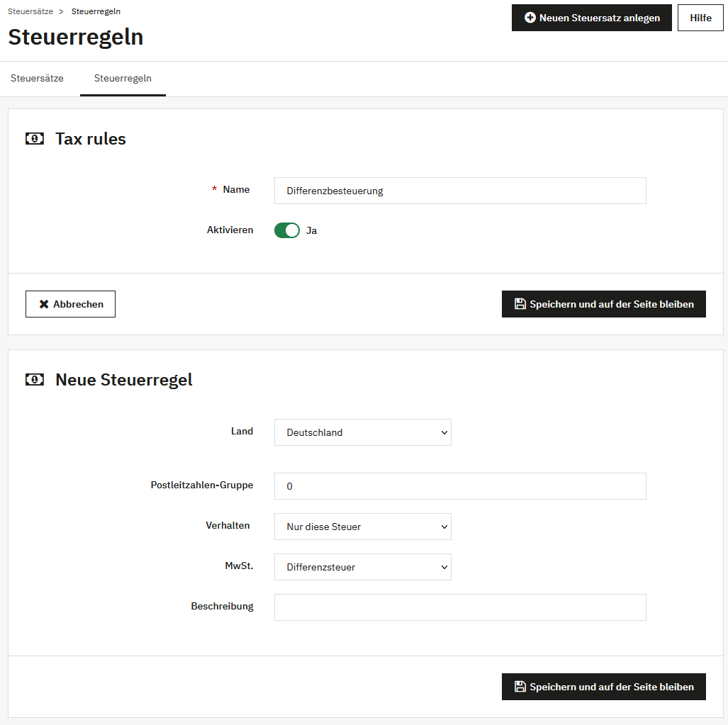Click the money icon beside Tax rules
Image resolution: width=728 pixels, height=725 pixels.
click(x=35, y=139)
